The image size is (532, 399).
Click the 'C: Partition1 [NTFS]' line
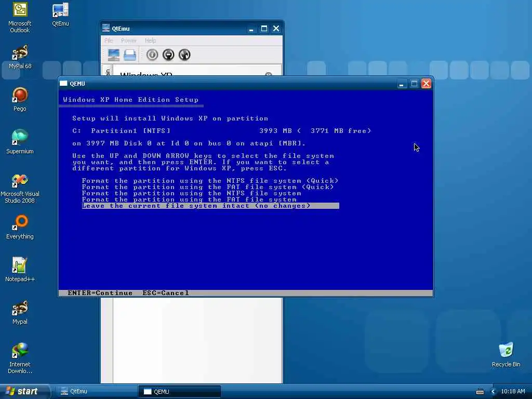point(221,130)
